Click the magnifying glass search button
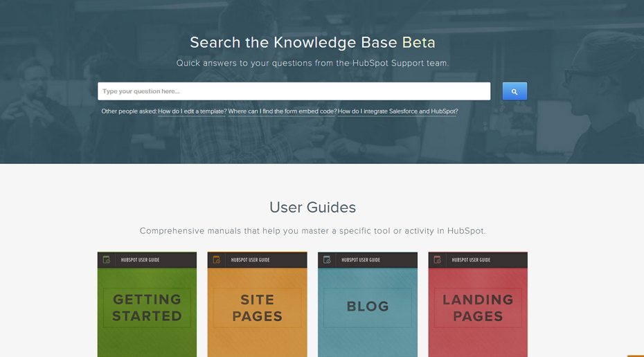Screen dimensions: 644x357 515,91
